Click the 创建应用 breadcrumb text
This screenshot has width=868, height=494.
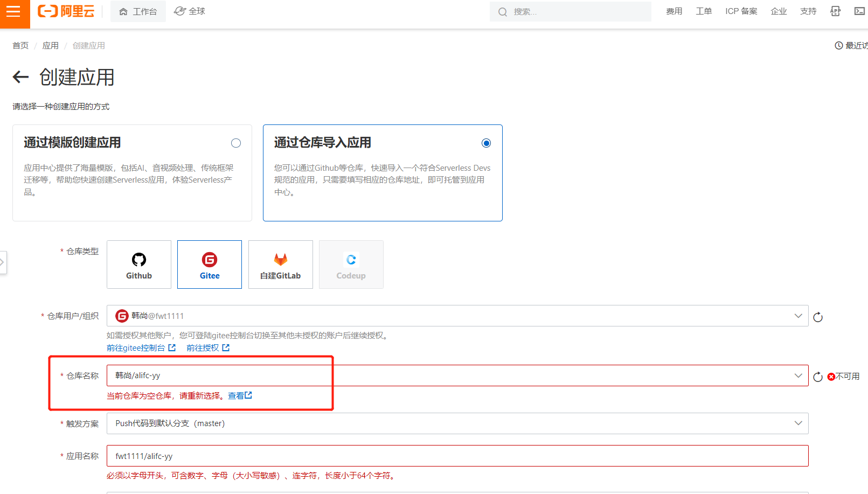[89, 46]
